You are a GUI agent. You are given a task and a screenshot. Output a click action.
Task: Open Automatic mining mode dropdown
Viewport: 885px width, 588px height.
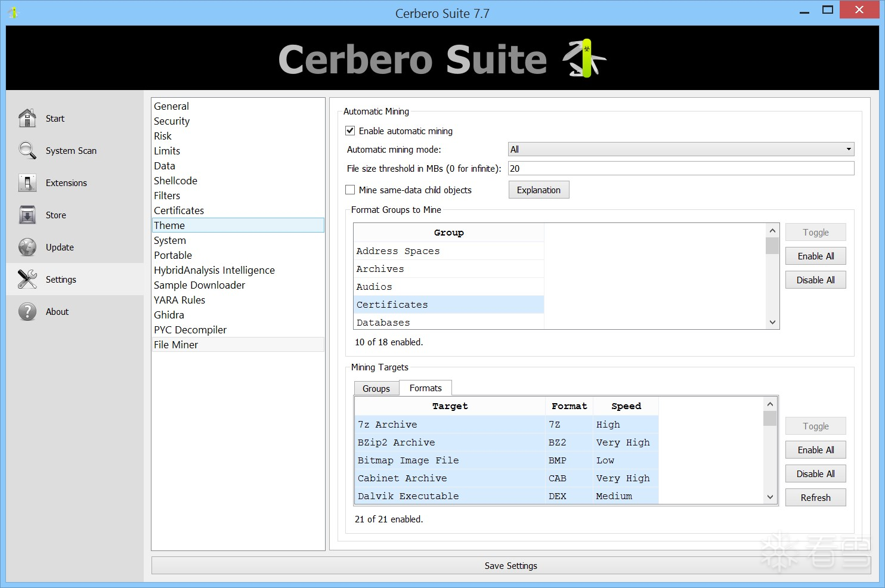(681, 149)
